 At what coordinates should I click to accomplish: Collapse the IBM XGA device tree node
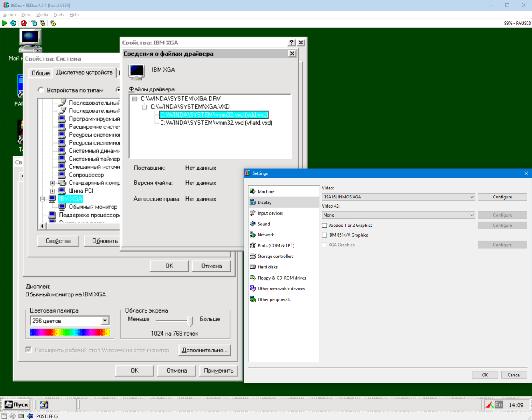coord(42,199)
